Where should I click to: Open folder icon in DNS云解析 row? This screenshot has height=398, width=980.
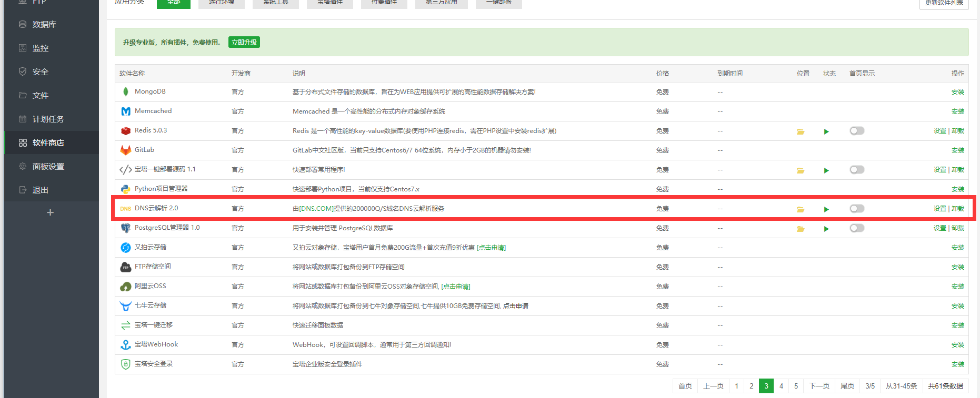[x=800, y=209]
